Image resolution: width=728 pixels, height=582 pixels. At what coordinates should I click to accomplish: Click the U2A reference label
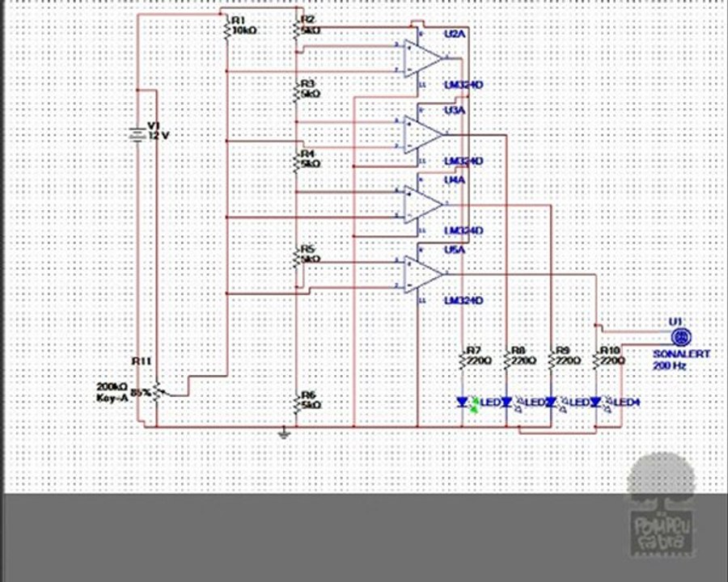pyautogui.click(x=455, y=34)
